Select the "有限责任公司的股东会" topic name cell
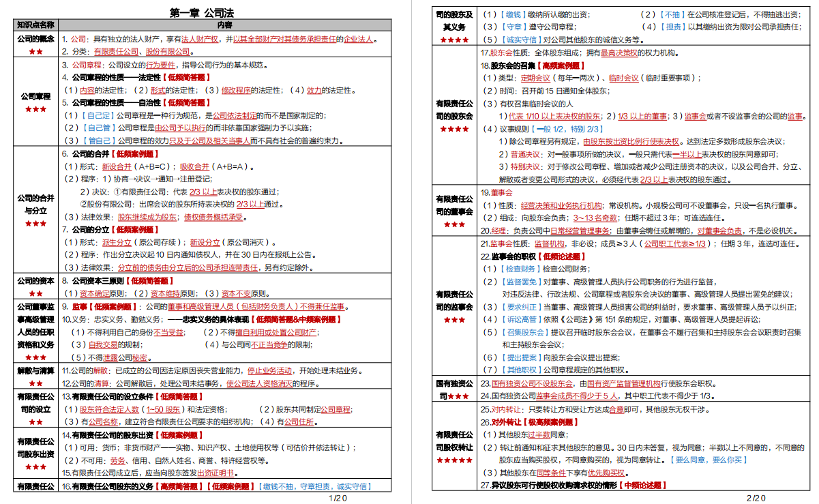819x504 pixels. [454, 115]
